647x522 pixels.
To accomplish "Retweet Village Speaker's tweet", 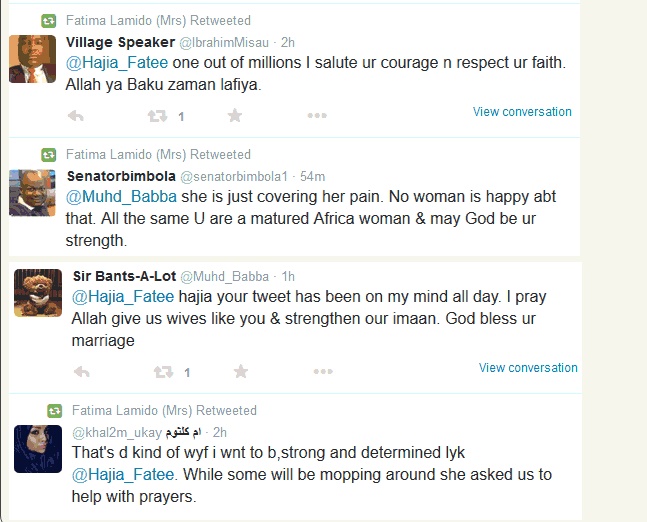I will [x=157, y=116].
